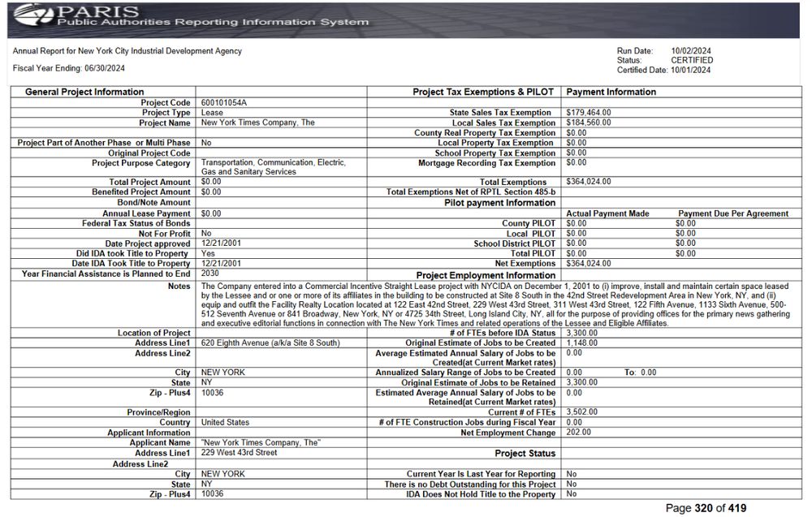Image resolution: width=812 pixels, height=517 pixels.
Task: Click the State Sales Tax Exemption value $179,464.00
Action: pos(588,112)
